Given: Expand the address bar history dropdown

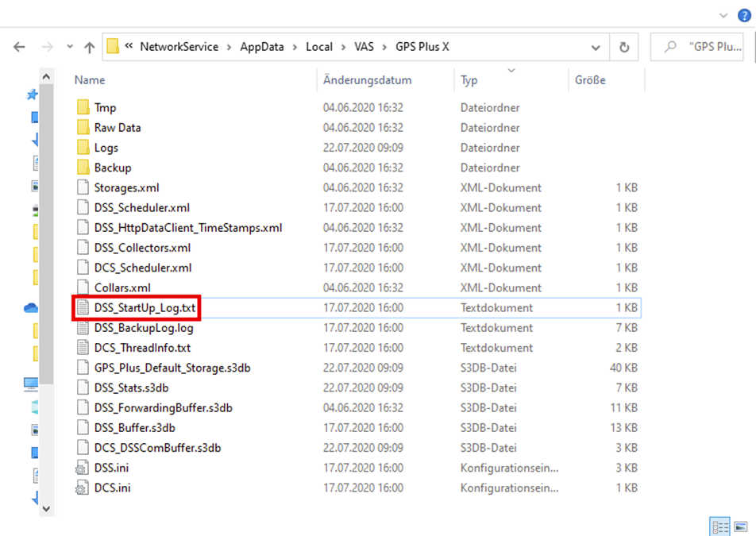Looking at the screenshot, I should [596, 47].
